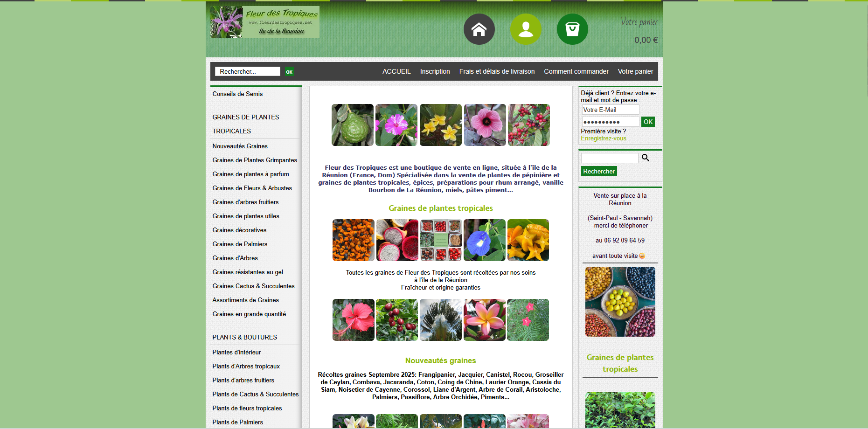Click the green combava fruit thumbnail

point(353,125)
